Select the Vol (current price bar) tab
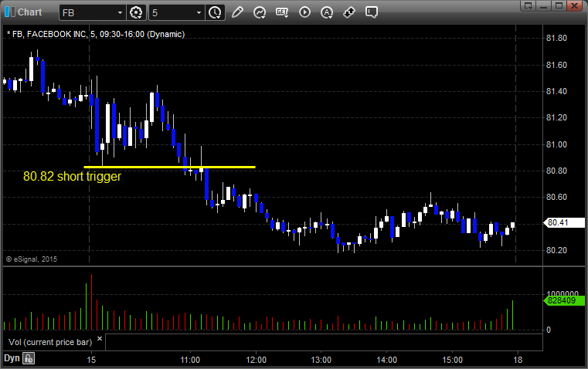Viewport: 588px width, 369px height. [x=48, y=340]
